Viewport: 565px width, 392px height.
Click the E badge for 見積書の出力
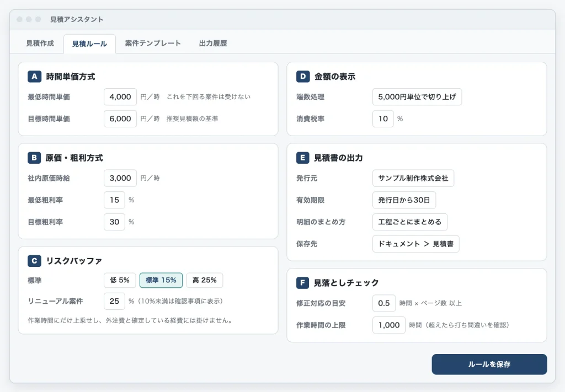pyautogui.click(x=303, y=158)
